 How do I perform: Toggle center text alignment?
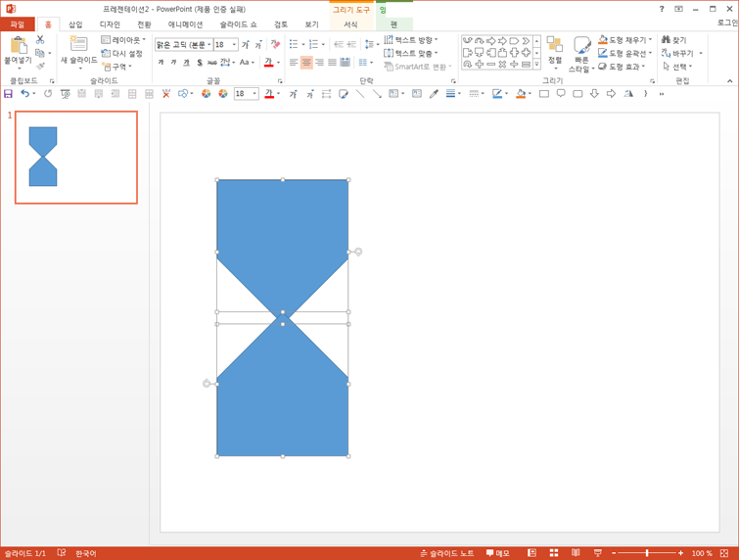pyautogui.click(x=306, y=63)
